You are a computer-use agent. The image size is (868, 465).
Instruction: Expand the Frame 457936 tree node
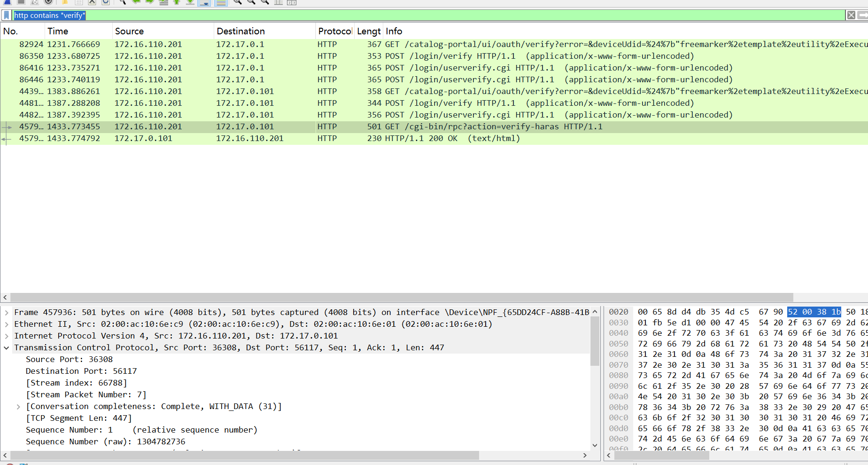click(x=7, y=312)
